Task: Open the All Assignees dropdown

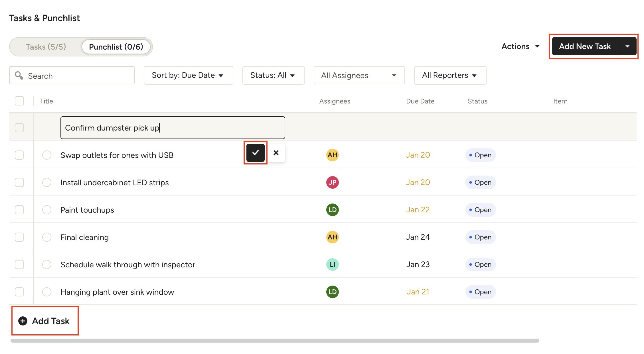Action: coord(359,75)
